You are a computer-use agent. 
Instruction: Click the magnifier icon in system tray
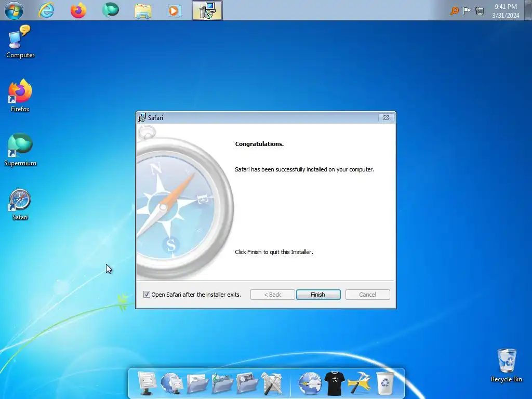coord(454,11)
